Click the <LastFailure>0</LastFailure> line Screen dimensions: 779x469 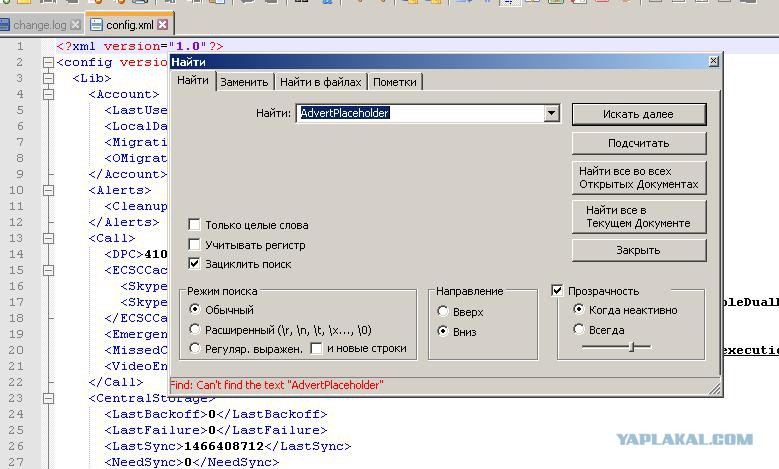tap(216, 430)
